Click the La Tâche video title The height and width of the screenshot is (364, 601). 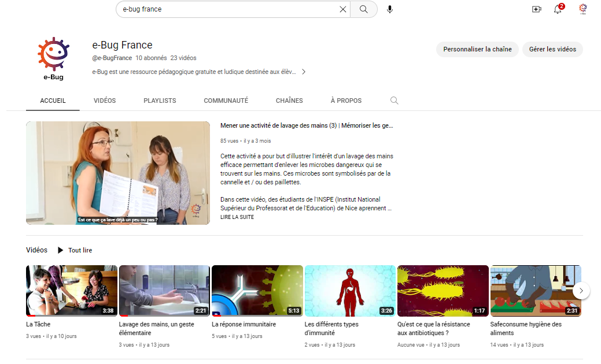[38, 324]
